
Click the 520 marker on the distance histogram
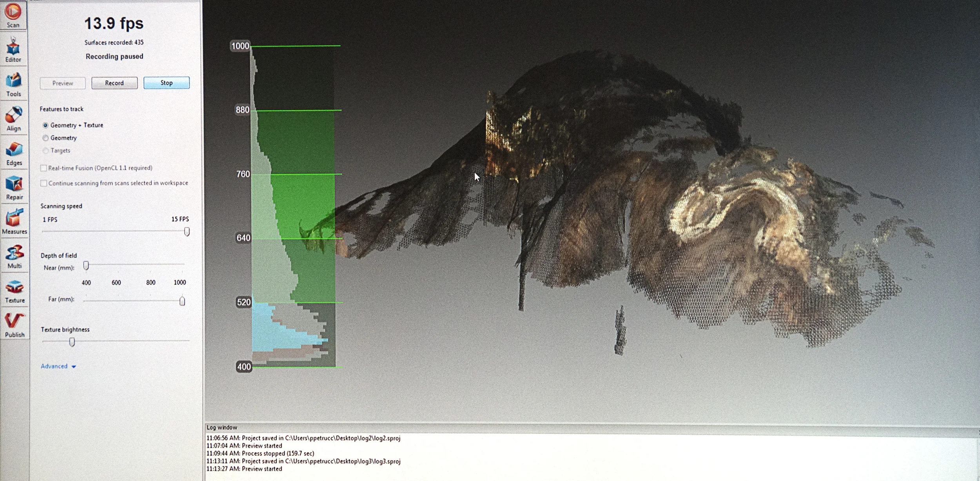point(244,302)
